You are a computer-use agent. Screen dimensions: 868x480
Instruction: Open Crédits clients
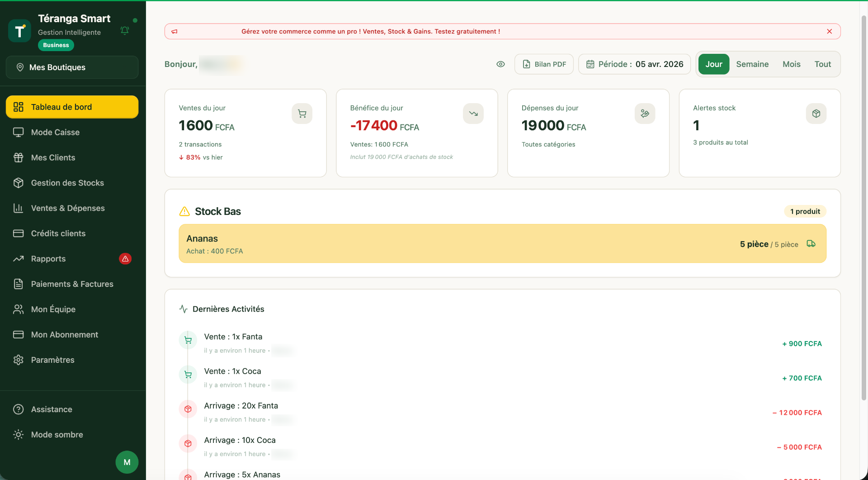(x=72, y=233)
